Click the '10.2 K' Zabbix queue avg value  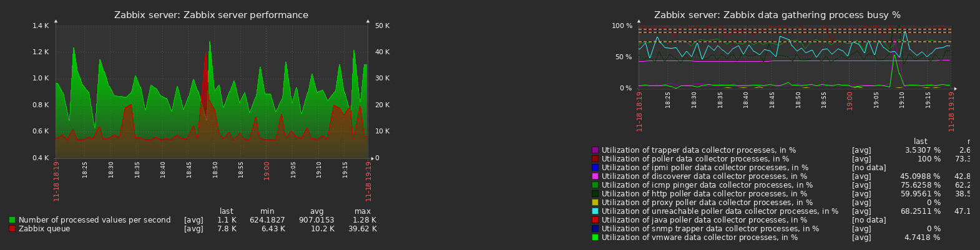(x=322, y=229)
